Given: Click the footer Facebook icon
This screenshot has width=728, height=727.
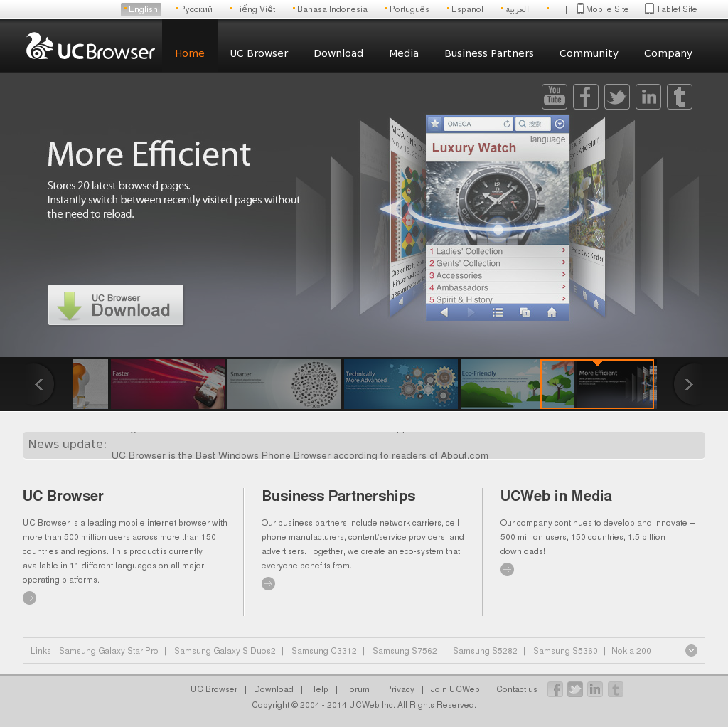Looking at the screenshot, I should 555,689.
